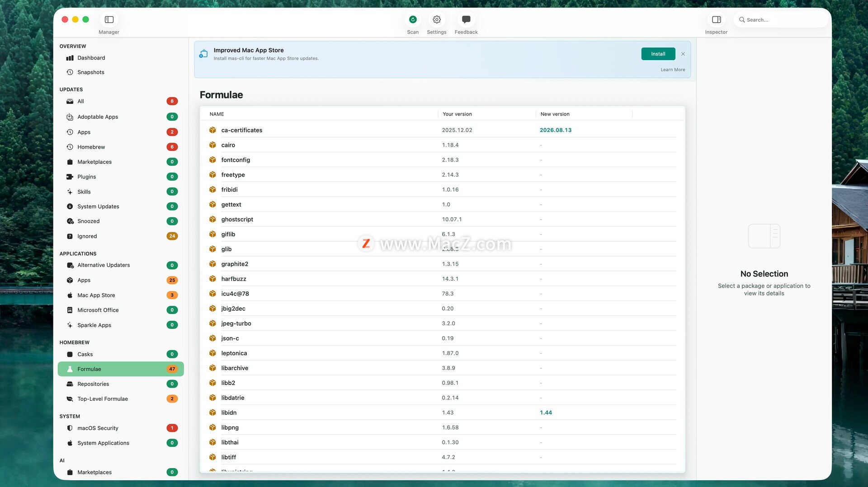Sort the table by the NAME column
Image resolution: width=868 pixels, height=487 pixels.
point(217,114)
